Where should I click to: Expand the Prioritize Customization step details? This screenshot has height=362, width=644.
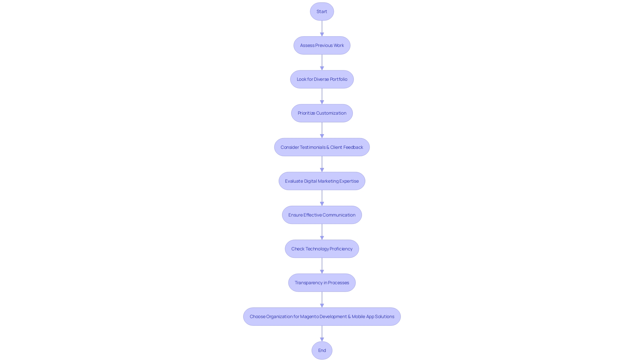click(322, 113)
